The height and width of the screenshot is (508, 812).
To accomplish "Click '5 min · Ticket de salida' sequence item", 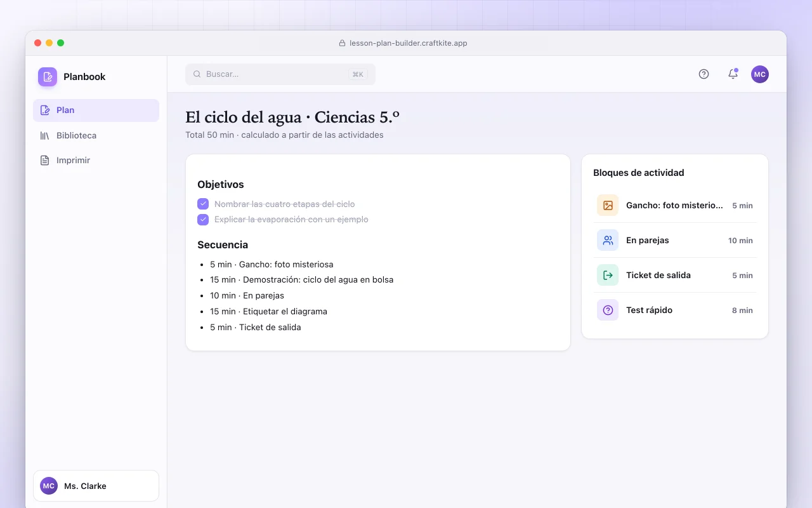I will [256, 327].
